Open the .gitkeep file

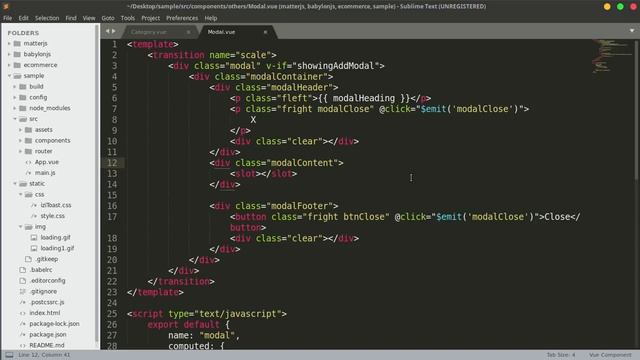47,259
